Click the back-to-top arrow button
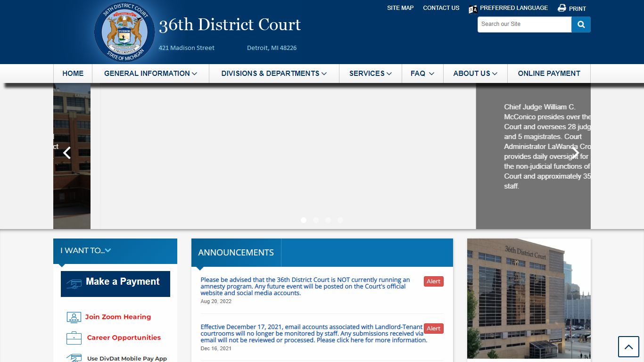This screenshot has width=644, height=362. (x=628, y=347)
